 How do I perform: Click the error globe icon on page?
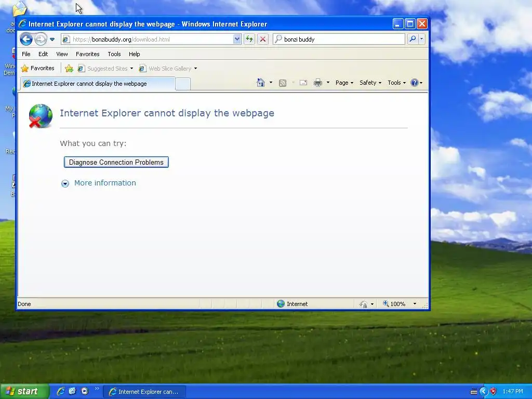(x=41, y=116)
